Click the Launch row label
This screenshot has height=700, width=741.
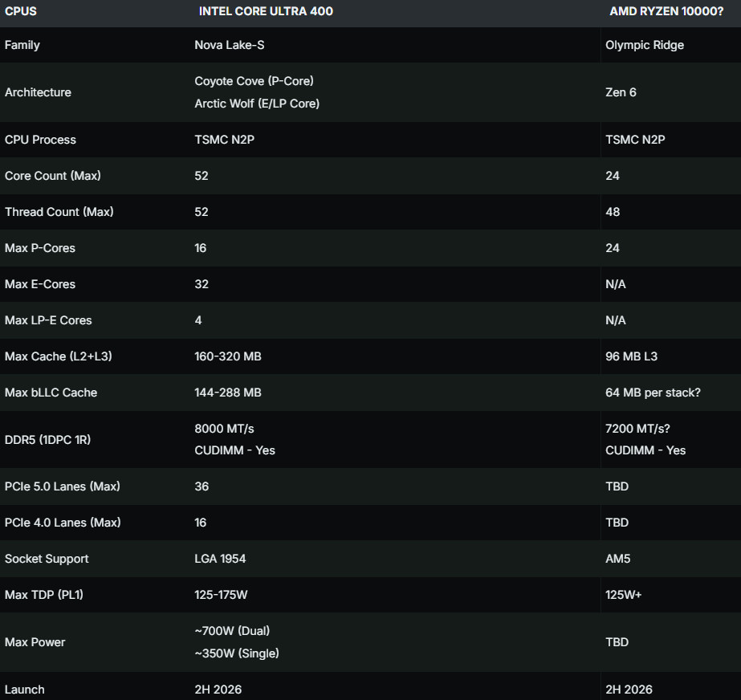(24, 689)
